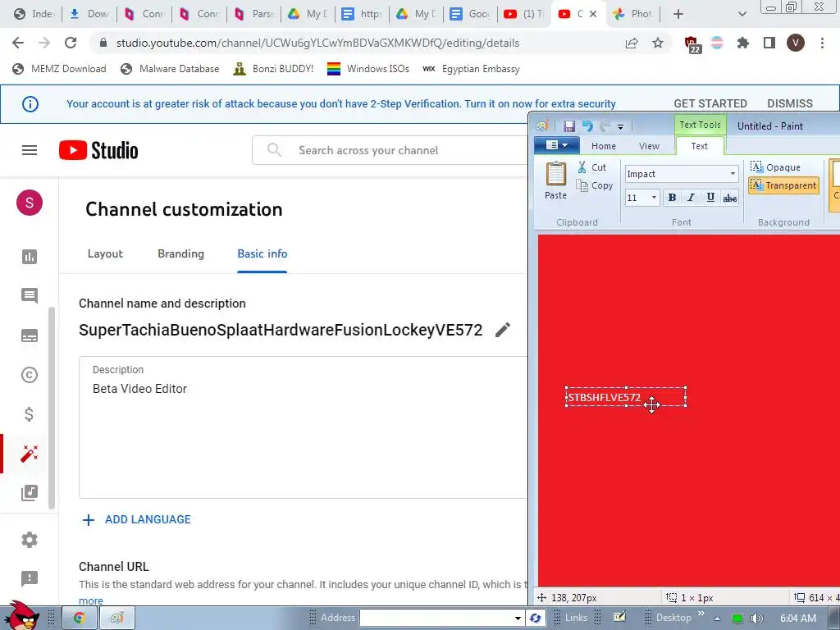Screen dimensions: 840x630
Task: Open taskbar Address dropdown arrow
Action: pyautogui.click(x=518, y=619)
